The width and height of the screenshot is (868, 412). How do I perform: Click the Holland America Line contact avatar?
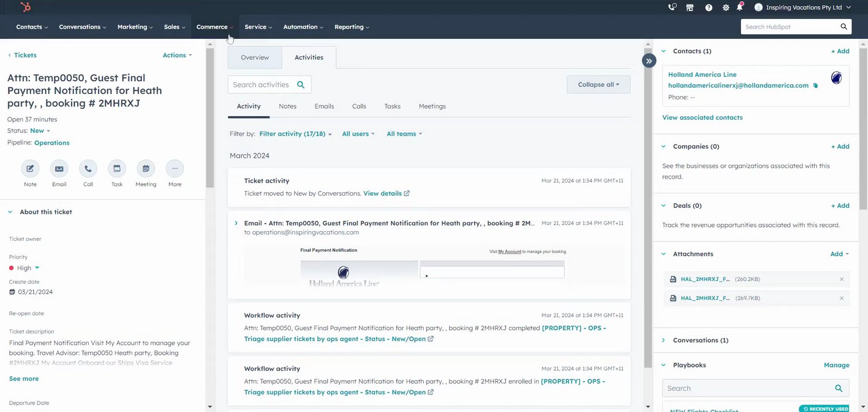pyautogui.click(x=837, y=78)
